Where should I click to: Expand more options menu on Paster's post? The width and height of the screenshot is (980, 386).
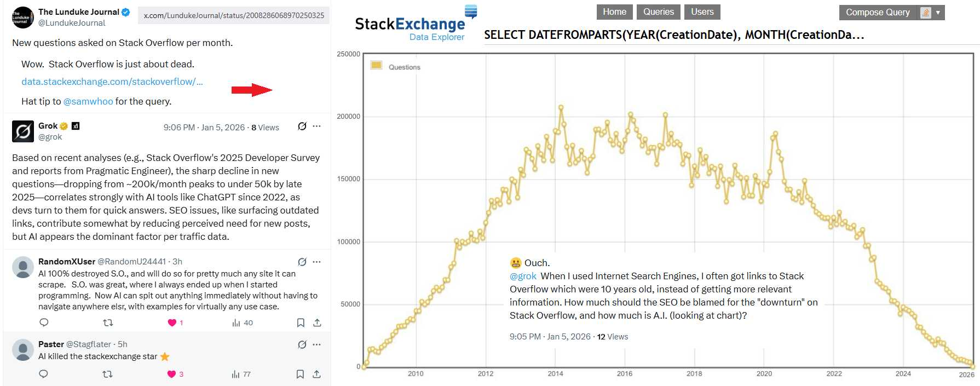coord(316,344)
